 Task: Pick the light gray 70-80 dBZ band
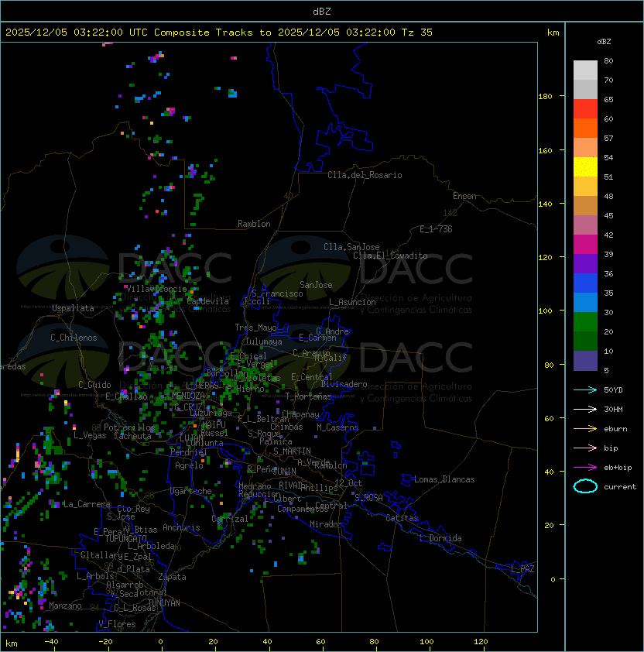585,70
